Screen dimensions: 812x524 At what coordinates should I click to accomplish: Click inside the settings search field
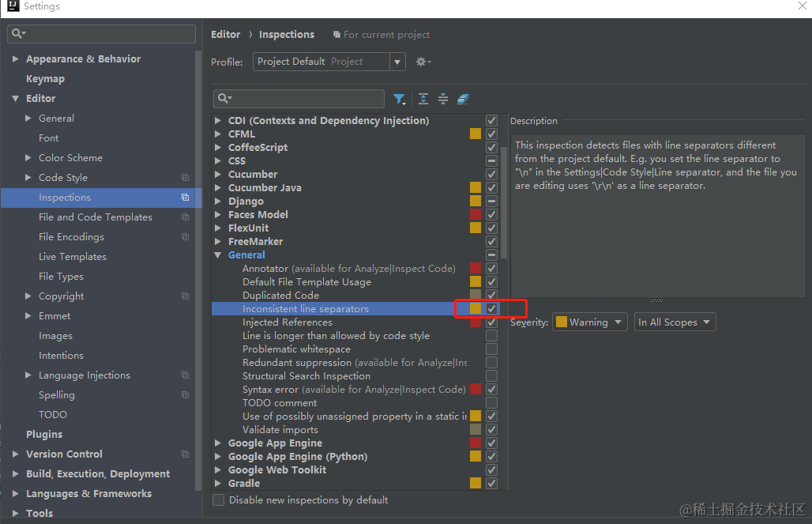101,34
